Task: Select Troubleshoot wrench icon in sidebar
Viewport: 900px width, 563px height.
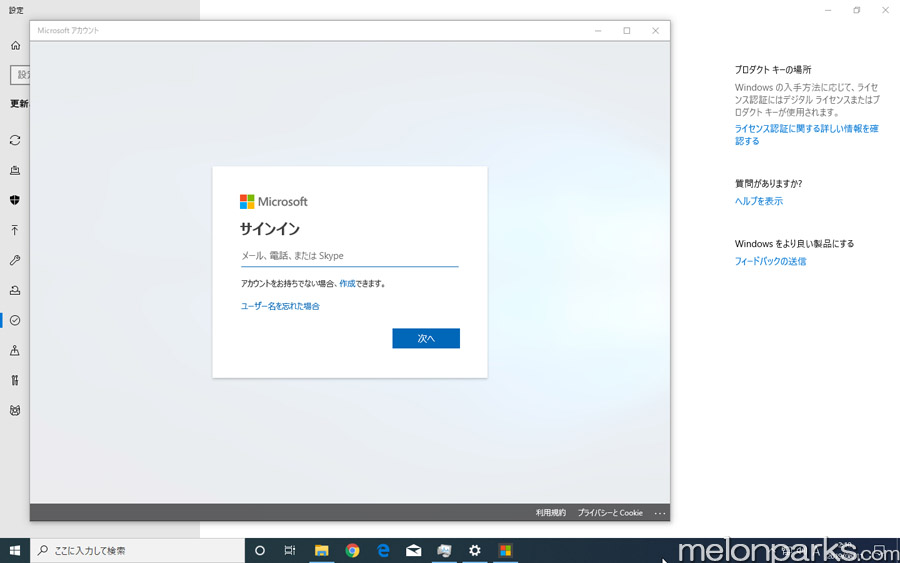Action: click(15, 260)
